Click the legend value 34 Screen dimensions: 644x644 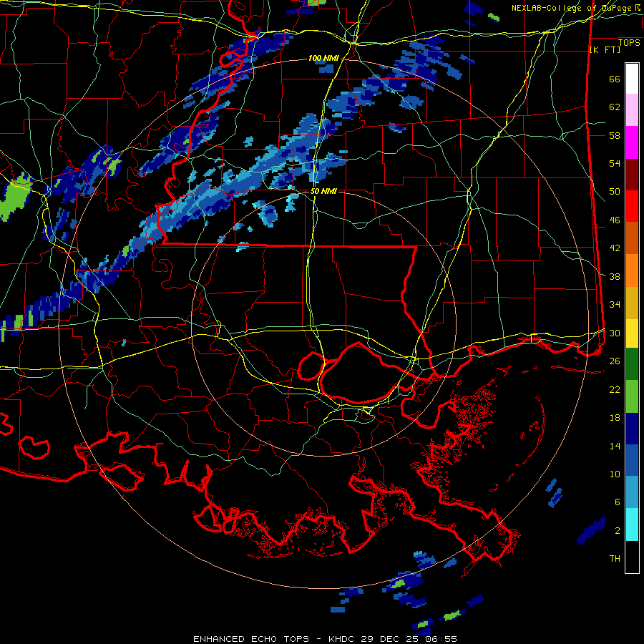click(x=615, y=305)
